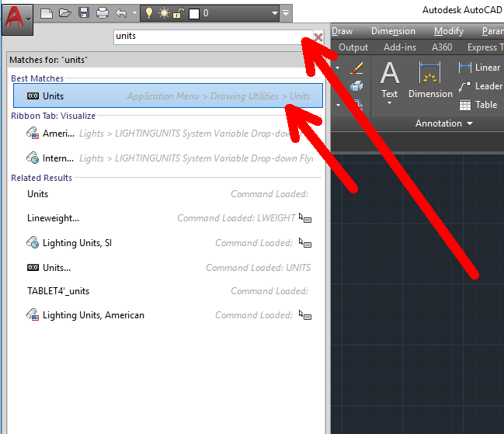Choose the Ameri... Lights LIGHTINGUNITS result
504x434 pixels.
[x=168, y=133]
